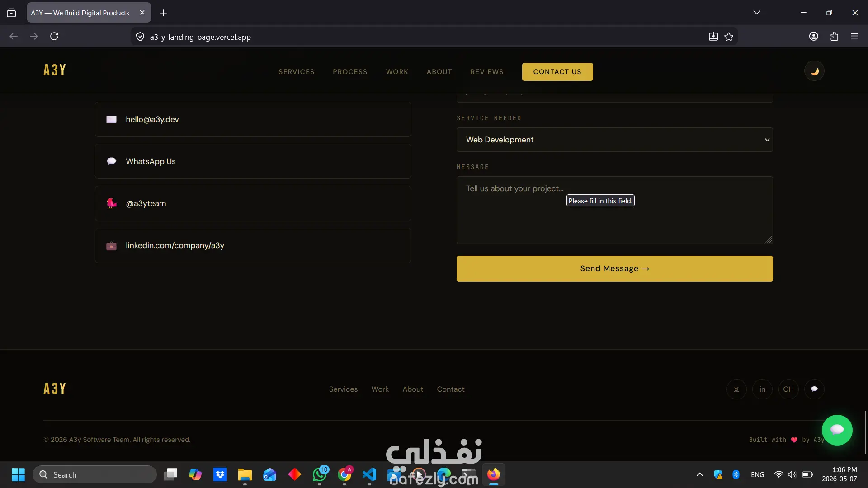Click the footer Services link
The width and height of the screenshot is (868, 488).
pyautogui.click(x=343, y=389)
